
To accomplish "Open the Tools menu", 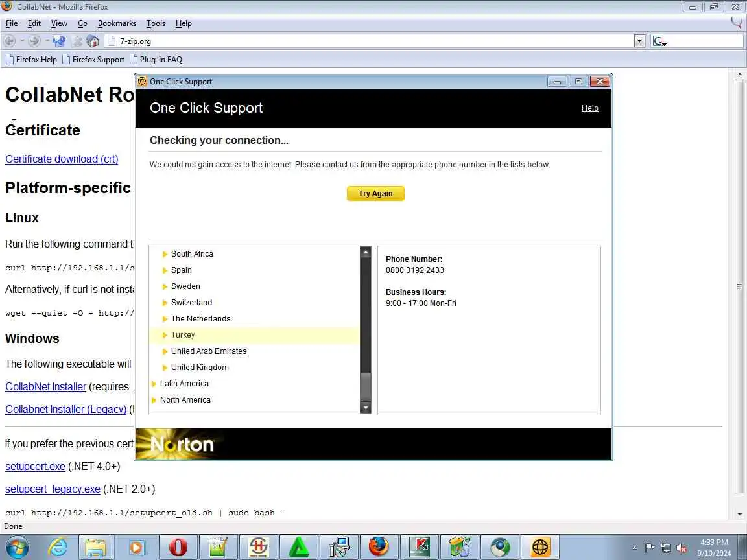I will pos(156,23).
